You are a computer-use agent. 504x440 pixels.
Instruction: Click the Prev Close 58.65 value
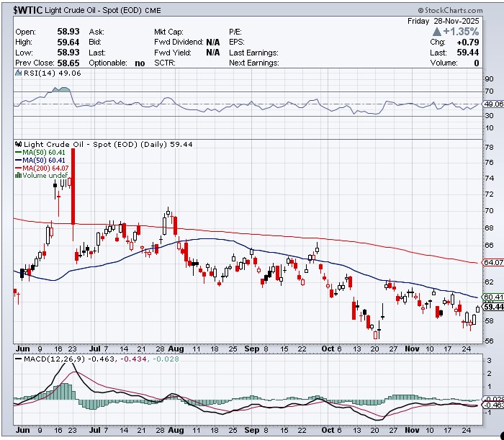click(x=68, y=63)
